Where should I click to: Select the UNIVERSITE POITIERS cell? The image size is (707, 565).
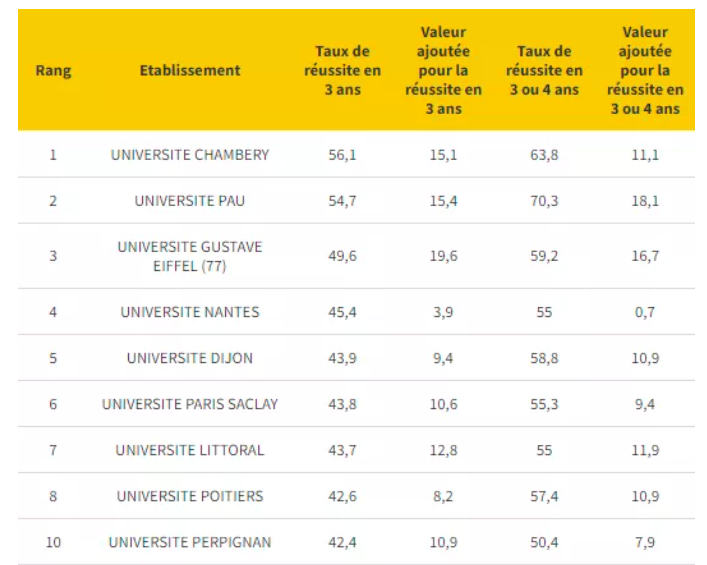[x=190, y=496]
